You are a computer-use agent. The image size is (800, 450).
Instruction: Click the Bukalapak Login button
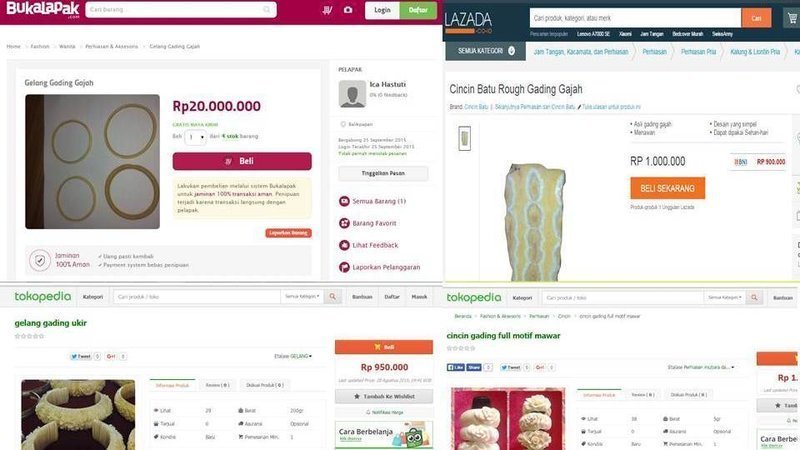382,10
